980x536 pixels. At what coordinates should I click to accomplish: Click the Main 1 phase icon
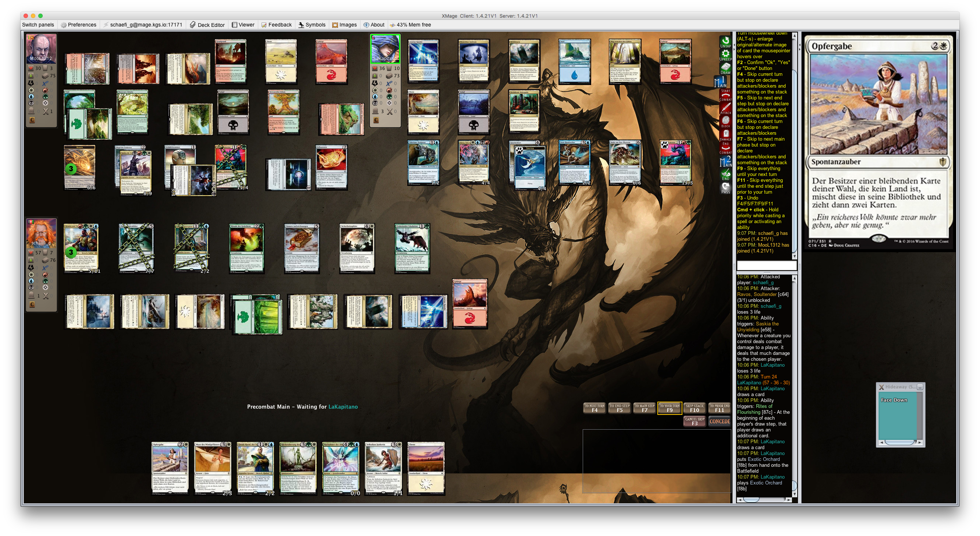pos(721,82)
